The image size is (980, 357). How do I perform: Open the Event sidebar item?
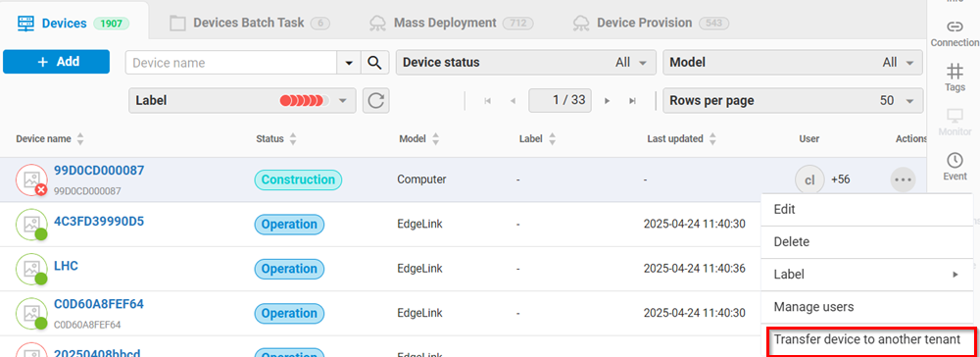[x=955, y=167]
